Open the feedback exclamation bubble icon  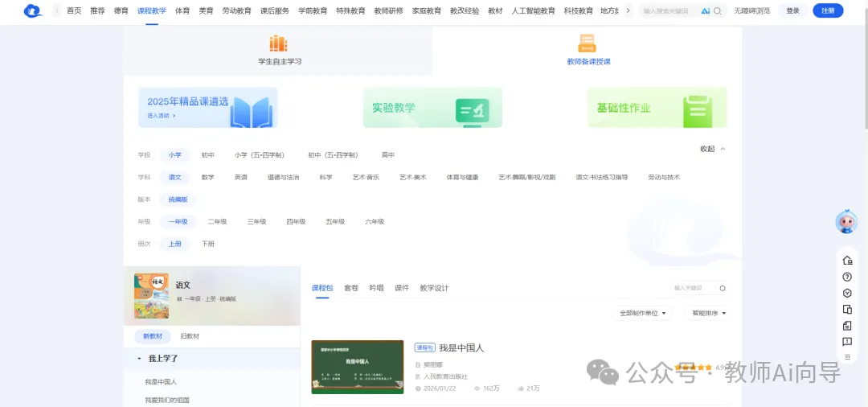[847, 342]
